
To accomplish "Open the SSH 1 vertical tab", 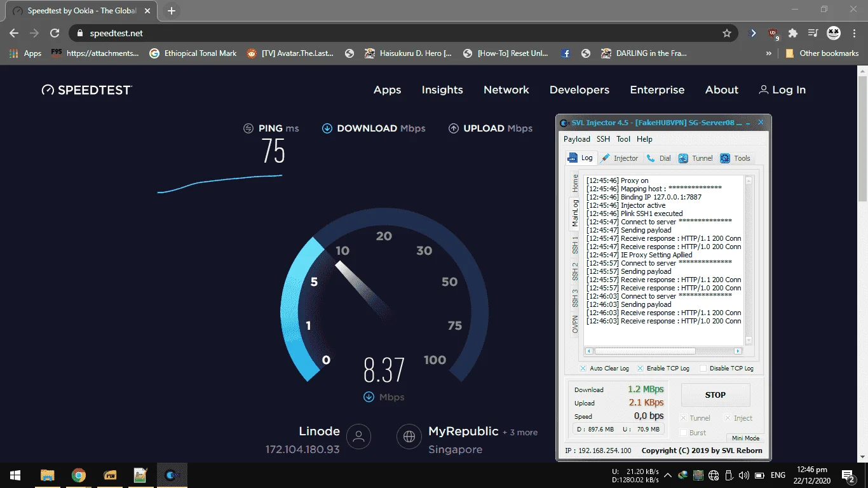I will pyautogui.click(x=576, y=244).
